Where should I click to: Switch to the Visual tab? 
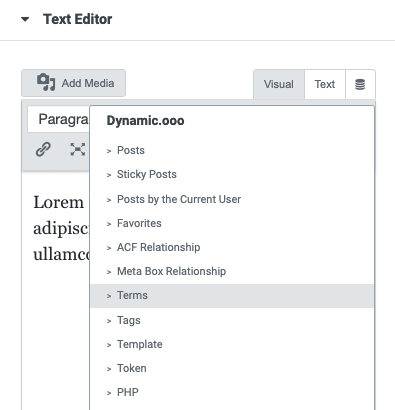279,84
